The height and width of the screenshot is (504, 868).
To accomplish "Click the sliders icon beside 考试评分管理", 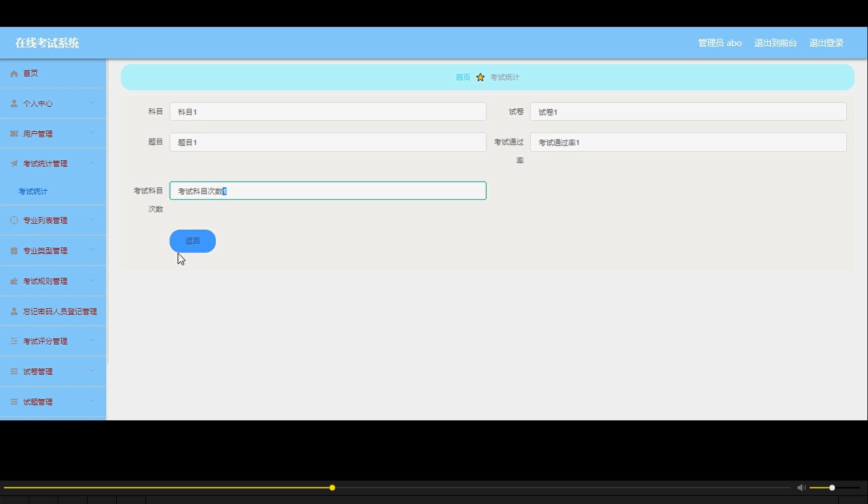I will (x=14, y=341).
